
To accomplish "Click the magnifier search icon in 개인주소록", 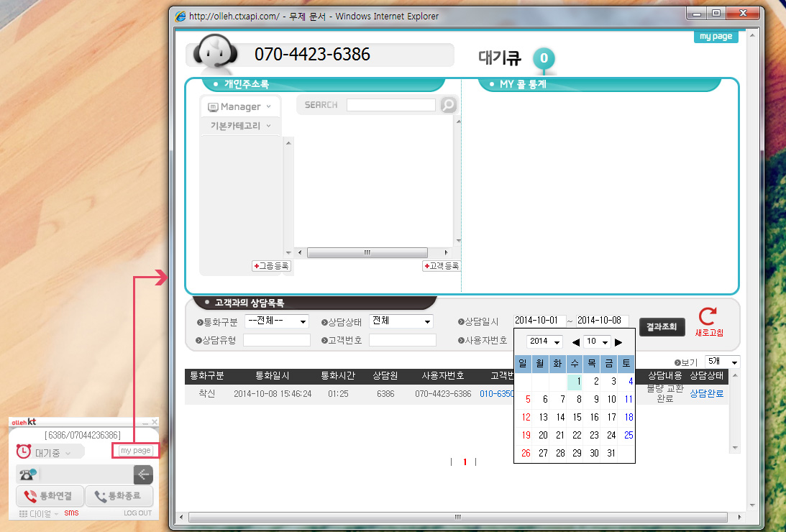I will coord(448,105).
